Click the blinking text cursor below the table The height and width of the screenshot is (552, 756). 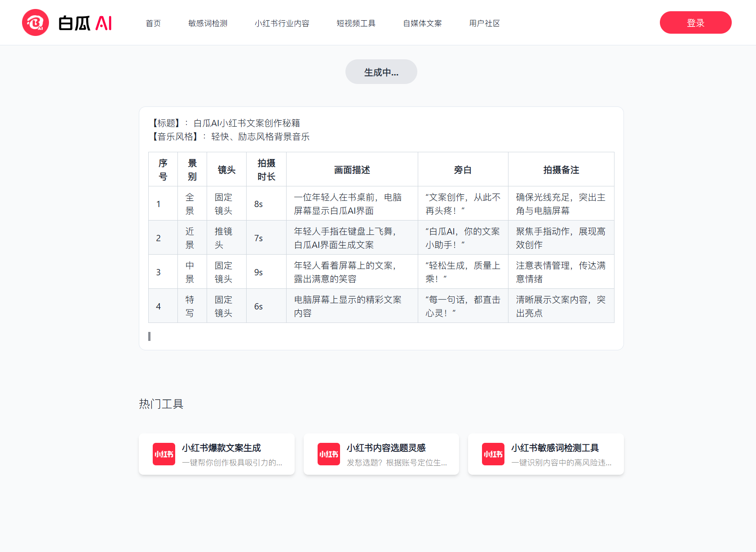click(x=149, y=336)
